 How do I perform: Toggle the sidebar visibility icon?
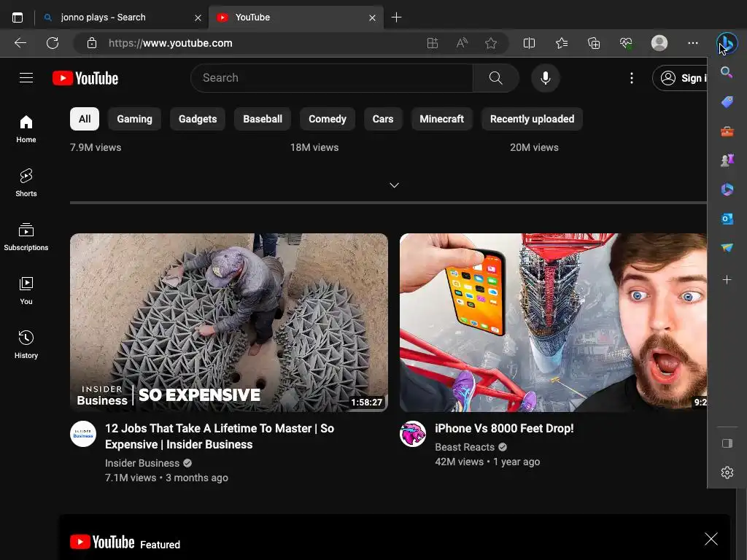[727, 443]
